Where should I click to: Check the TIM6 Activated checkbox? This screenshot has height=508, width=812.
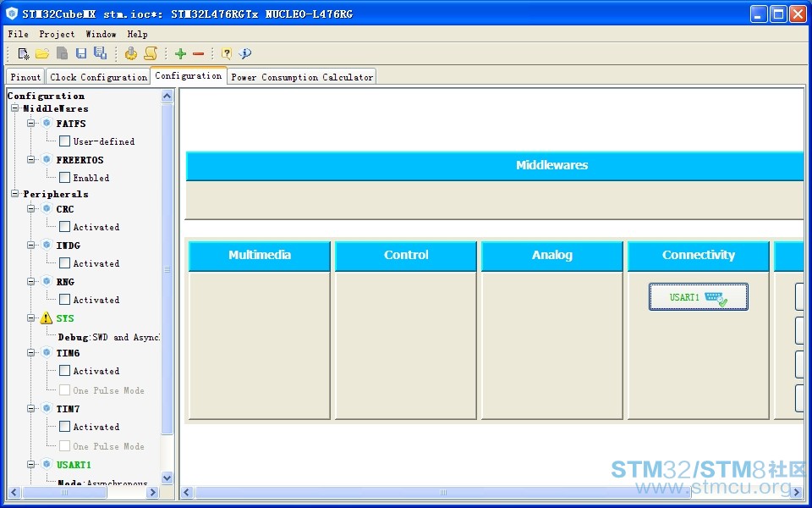(x=65, y=371)
